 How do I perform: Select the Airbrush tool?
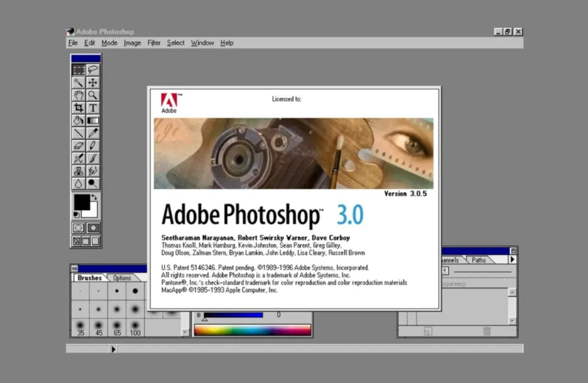pos(79,159)
